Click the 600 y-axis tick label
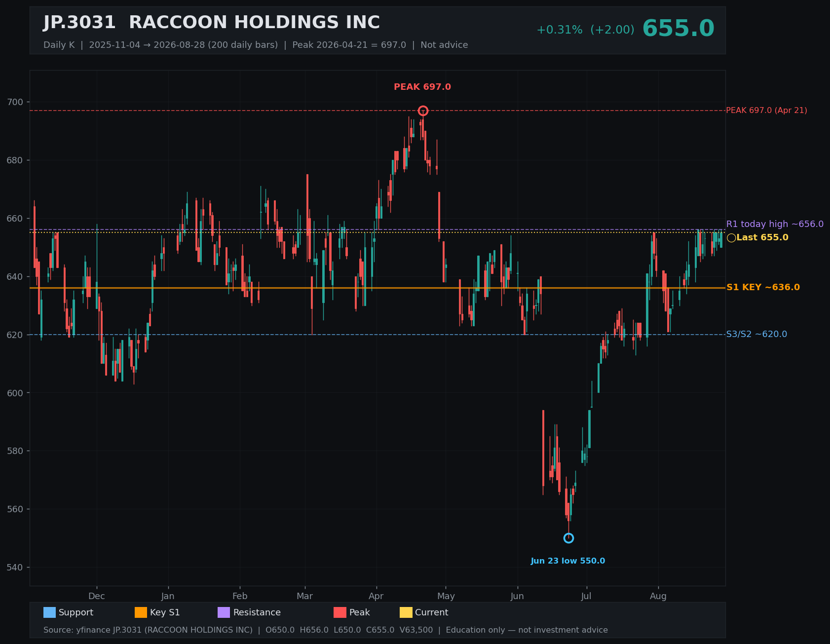The image size is (830, 644). click(x=15, y=393)
